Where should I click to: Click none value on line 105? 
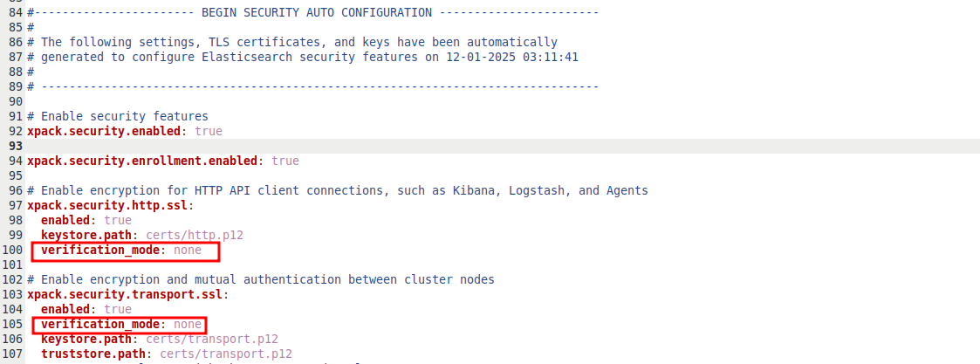(188, 324)
